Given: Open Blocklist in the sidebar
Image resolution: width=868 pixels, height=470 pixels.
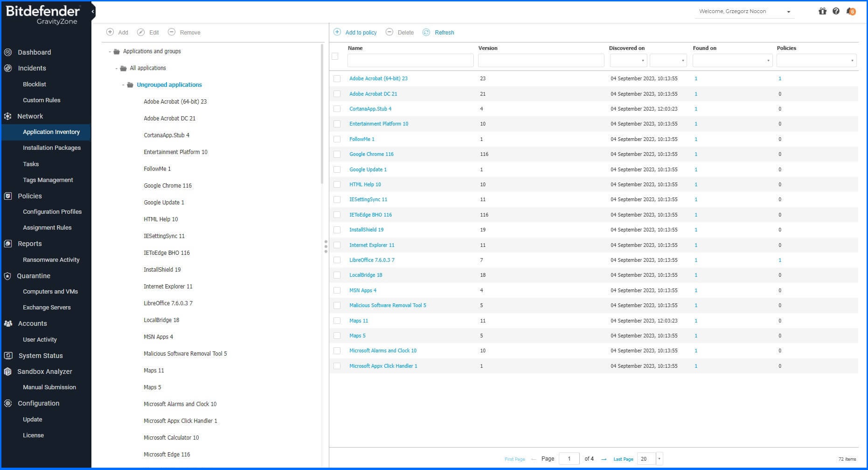Looking at the screenshot, I should [x=35, y=84].
